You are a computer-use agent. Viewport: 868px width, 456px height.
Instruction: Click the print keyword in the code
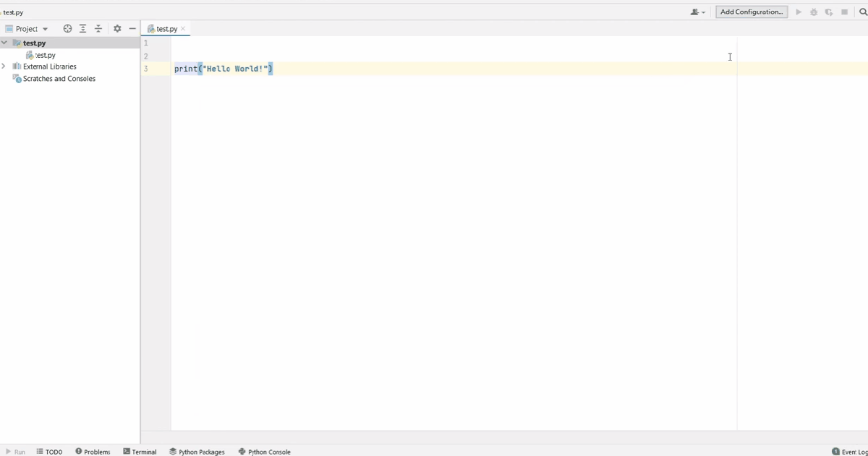(x=186, y=69)
